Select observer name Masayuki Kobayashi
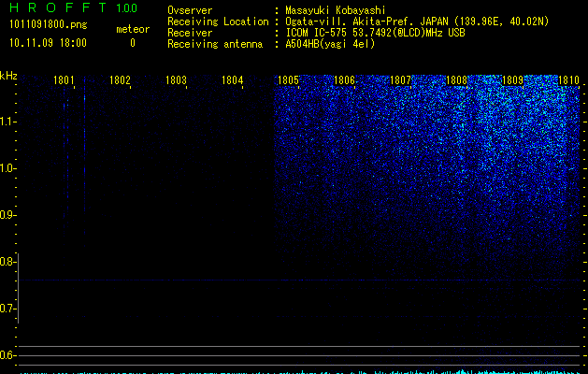588x374 pixels. coord(336,10)
